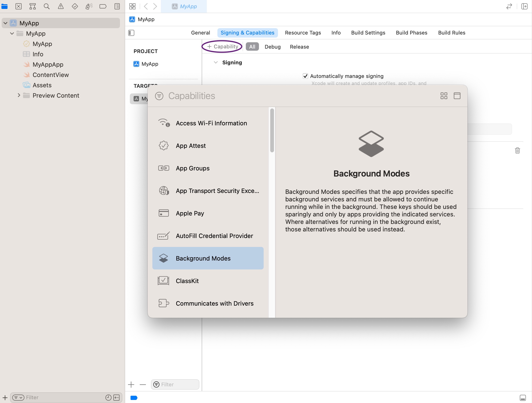Screen dimensions: 532x403
Task: Click the trash icon to remove capability
Action: tap(517, 150)
